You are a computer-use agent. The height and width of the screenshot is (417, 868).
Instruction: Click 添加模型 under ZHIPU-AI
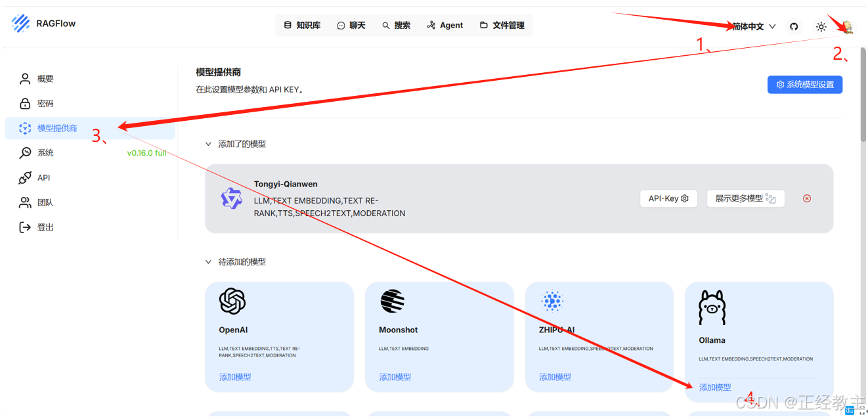(555, 377)
